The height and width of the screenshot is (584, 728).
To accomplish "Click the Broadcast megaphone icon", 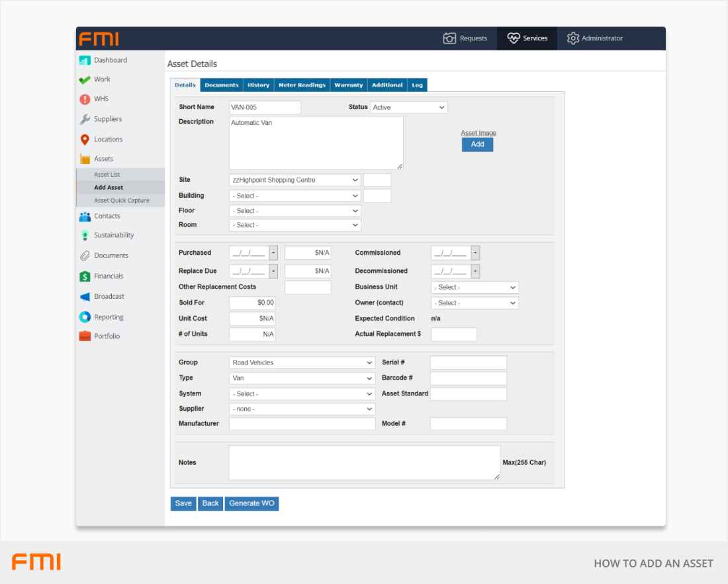I will point(85,297).
